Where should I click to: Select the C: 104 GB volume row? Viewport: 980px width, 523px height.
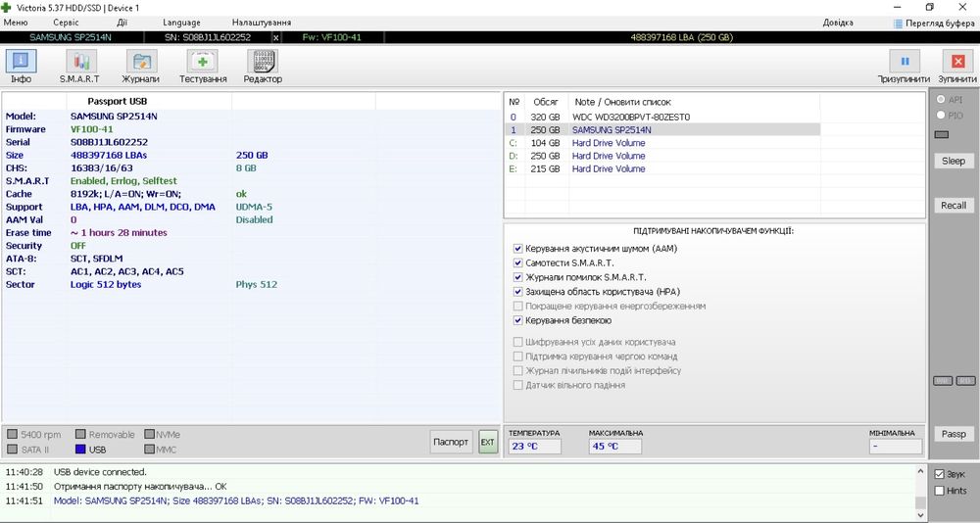tap(662, 143)
